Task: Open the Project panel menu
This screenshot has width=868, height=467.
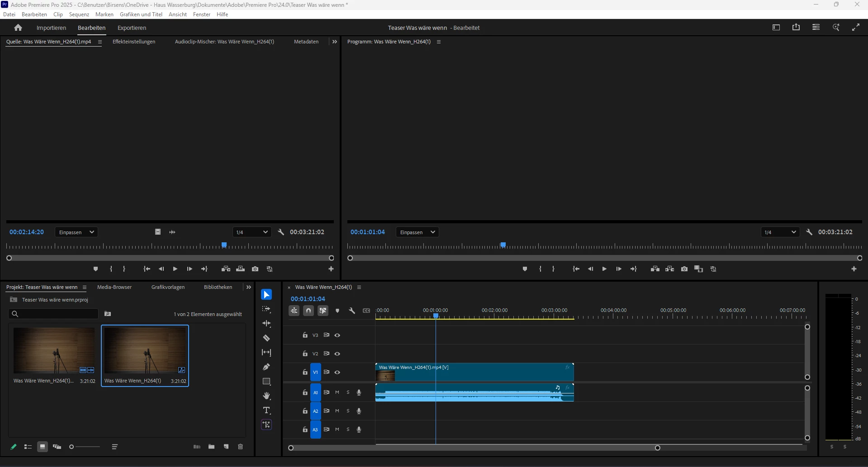Action: coord(85,288)
